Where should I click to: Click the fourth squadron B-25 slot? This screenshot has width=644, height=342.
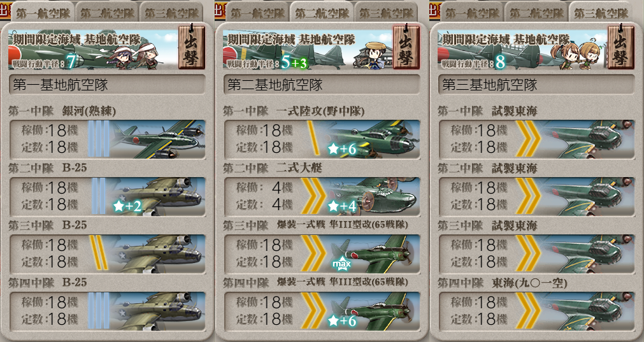click(x=107, y=311)
